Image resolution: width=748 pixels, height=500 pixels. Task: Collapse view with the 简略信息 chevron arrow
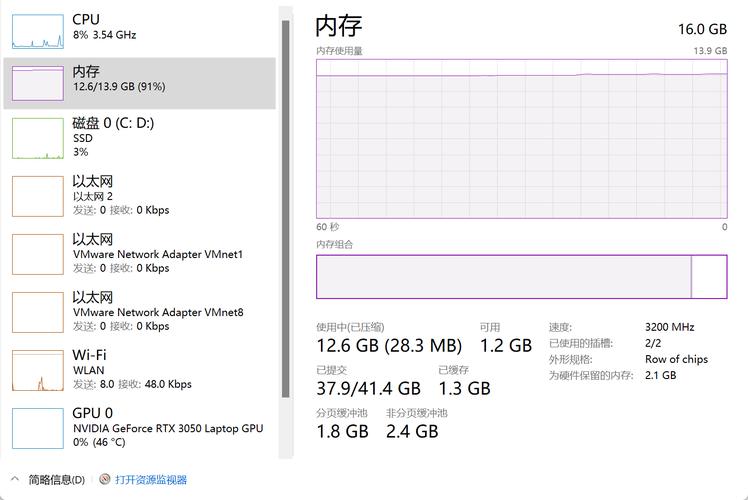tap(14, 480)
